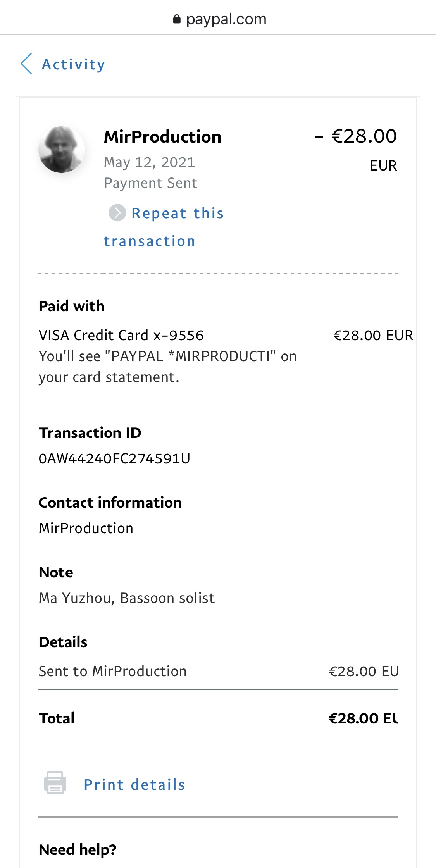Screen dimensions: 436x868
Task: Click the printer icon
Action: [x=55, y=783]
